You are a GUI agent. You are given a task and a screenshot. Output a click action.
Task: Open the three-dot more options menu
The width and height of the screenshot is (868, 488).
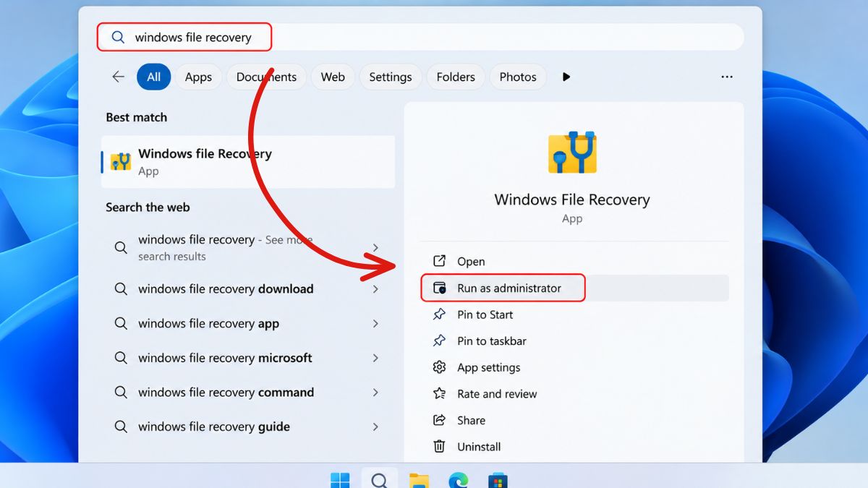(x=727, y=77)
